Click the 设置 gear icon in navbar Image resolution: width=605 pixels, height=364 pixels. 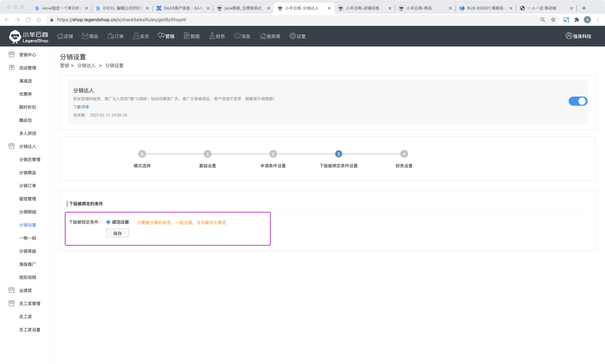pos(292,36)
